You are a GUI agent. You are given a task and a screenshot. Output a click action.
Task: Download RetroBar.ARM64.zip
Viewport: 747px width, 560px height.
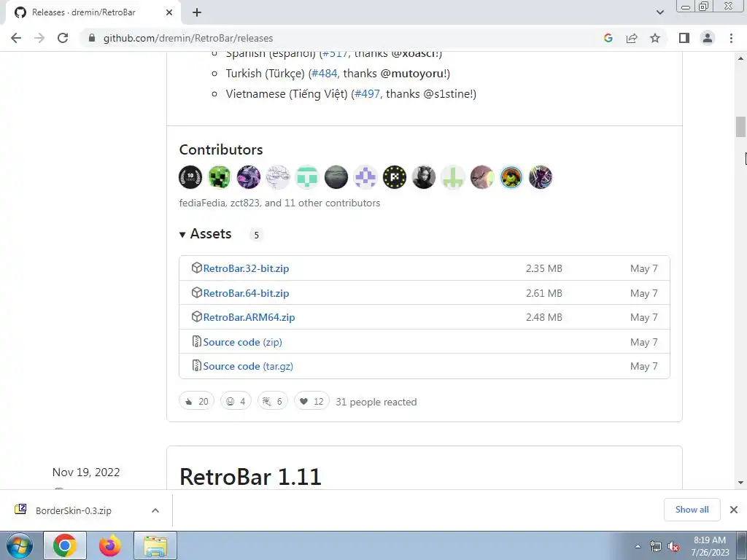249,317
